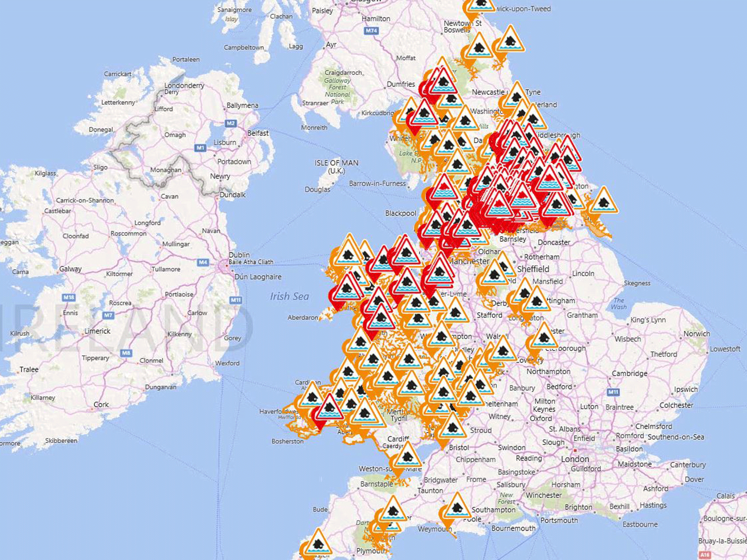This screenshot has height=560, width=747.
Task: Select the M2 motorway shield near Belfast
Action: pos(231,123)
